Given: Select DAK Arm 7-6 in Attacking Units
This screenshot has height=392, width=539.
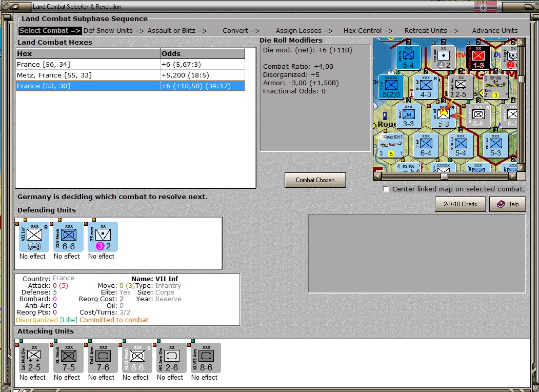Looking at the screenshot, I should coord(103,358).
